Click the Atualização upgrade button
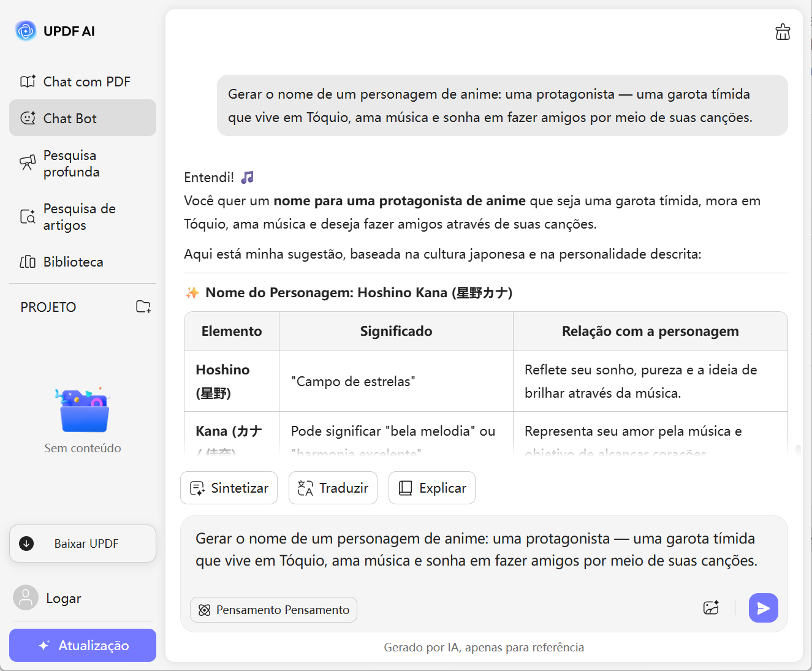 (83, 645)
